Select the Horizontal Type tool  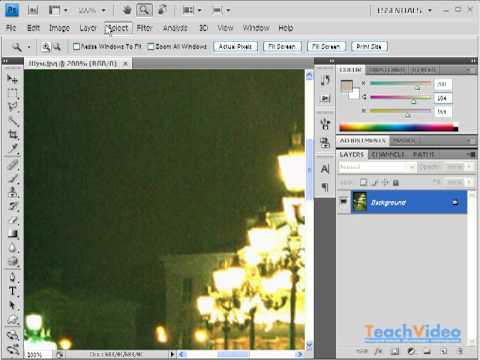point(12,291)
